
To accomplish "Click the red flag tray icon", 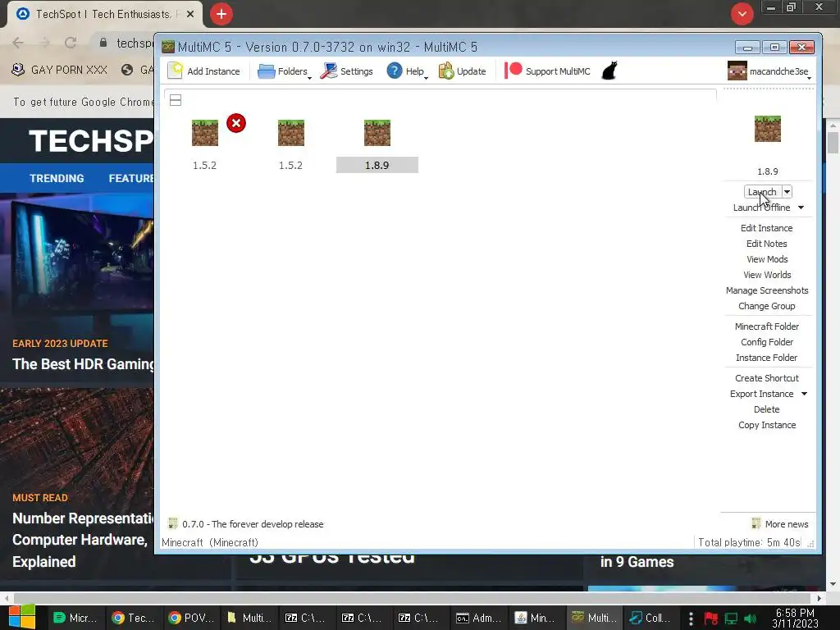I will [711, 619].
